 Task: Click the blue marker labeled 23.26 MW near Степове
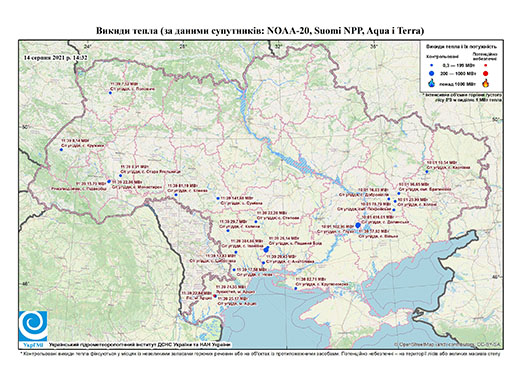(256, 222)
